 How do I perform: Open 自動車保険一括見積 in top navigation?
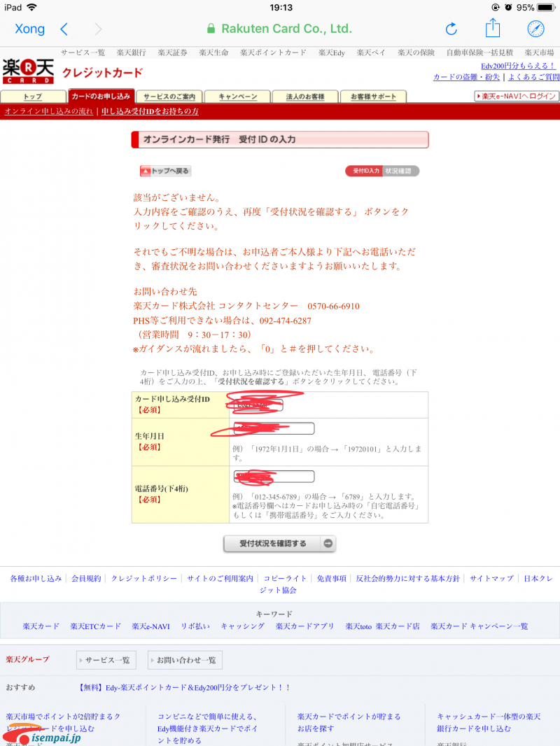click(x=479, y=52)
